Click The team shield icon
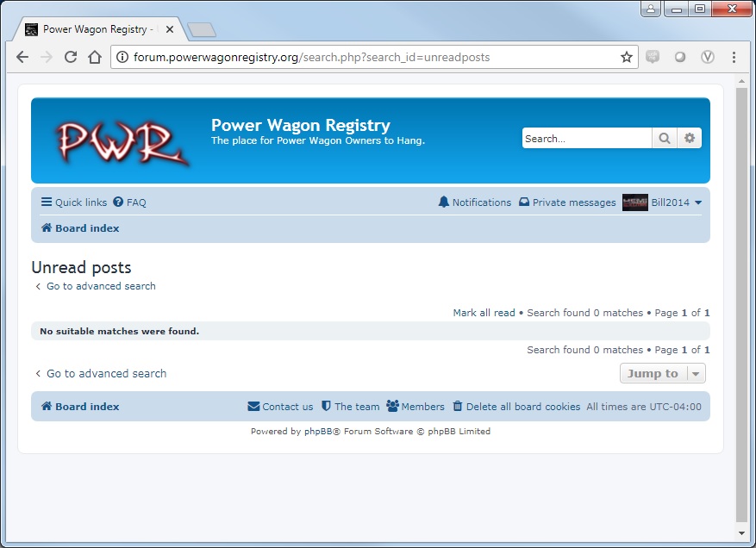This screenshot has width=756, height=548. tap(326, 406)
